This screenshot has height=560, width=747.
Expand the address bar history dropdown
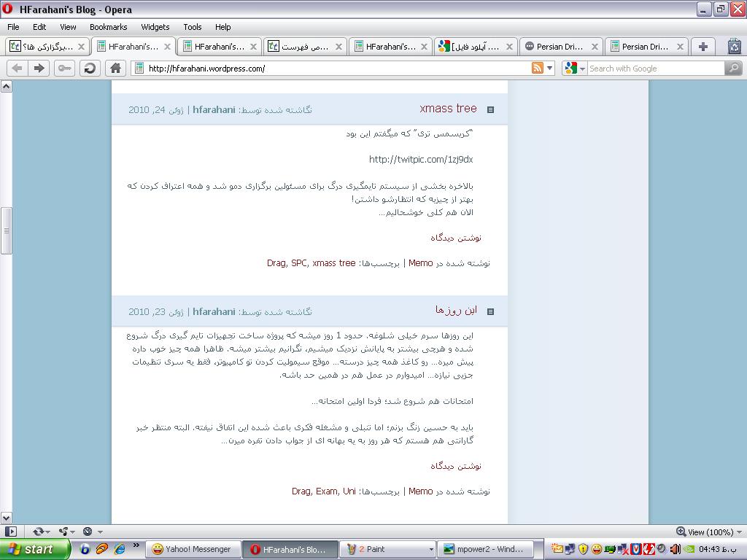(550, 68)
